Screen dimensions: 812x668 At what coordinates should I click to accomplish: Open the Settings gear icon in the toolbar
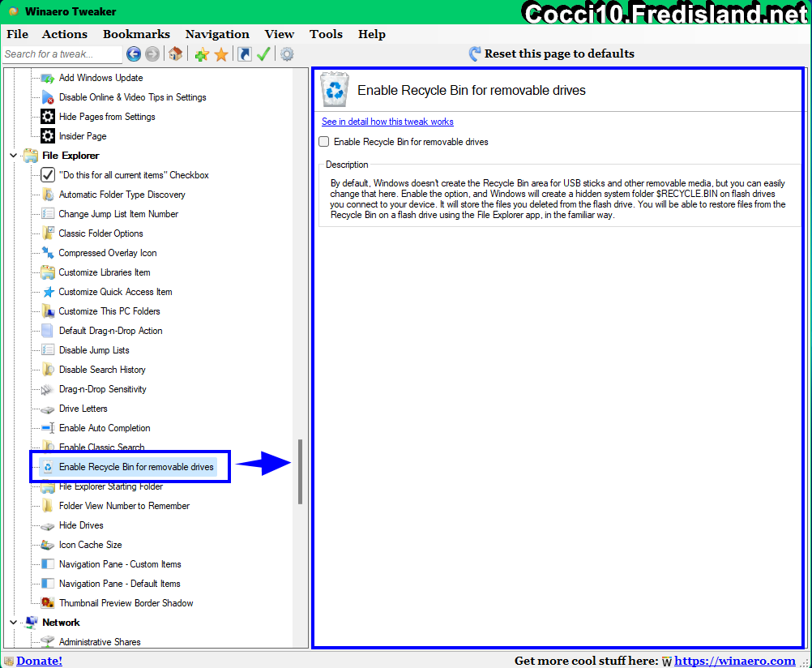point(287,54)
